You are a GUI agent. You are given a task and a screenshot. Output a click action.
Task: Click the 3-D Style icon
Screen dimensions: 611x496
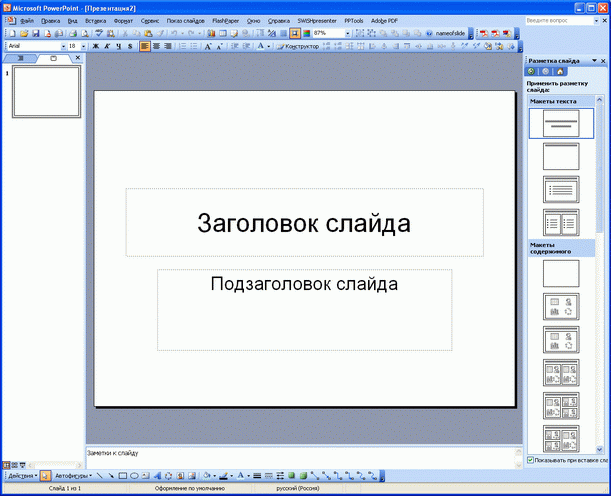pos(303,476)
